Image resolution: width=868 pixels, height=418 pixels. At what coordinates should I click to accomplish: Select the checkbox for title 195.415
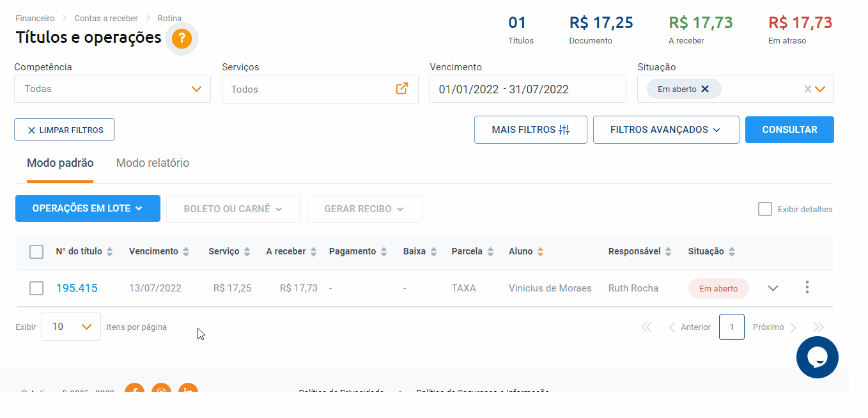(x=36, y=288)
